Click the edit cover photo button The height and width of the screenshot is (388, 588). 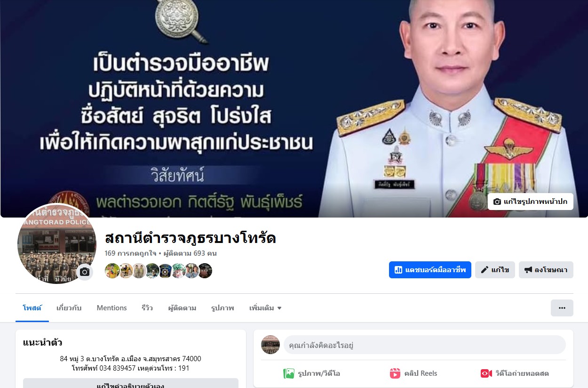[x=531, y=202]
